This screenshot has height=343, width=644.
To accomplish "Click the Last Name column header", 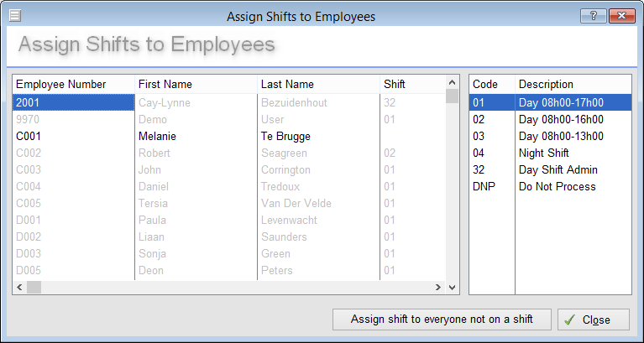I will [317, 85].
